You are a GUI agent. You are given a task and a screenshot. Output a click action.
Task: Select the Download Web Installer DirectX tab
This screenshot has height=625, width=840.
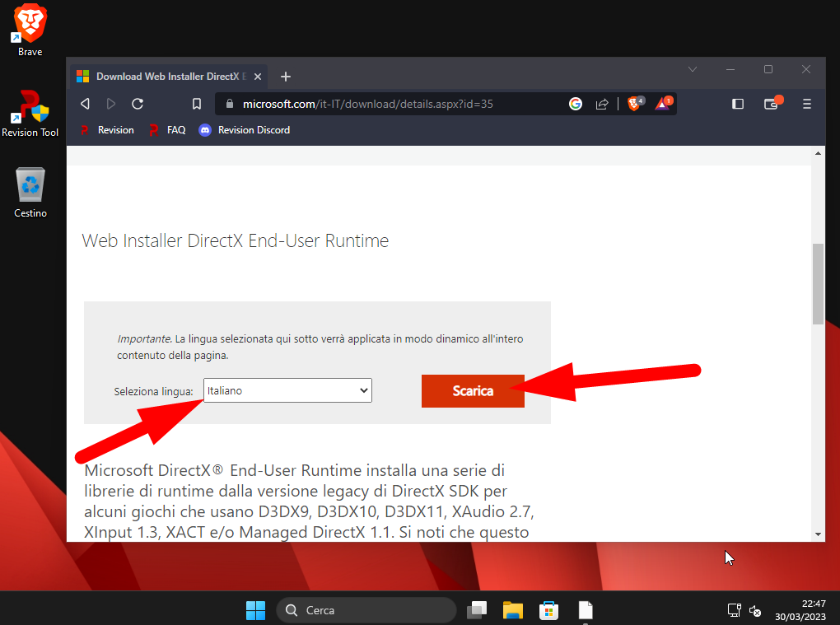[169, 77]
